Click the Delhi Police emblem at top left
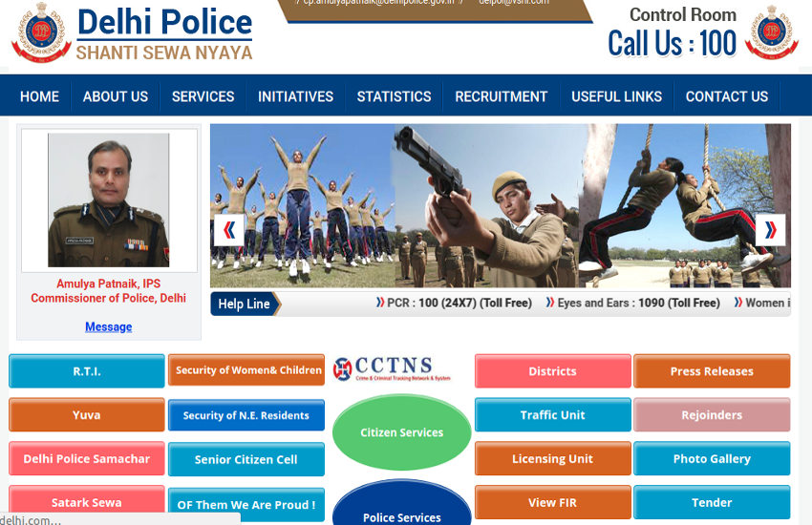Image resolution: width=812 pixels, height=525 pixels. [38, 32]
